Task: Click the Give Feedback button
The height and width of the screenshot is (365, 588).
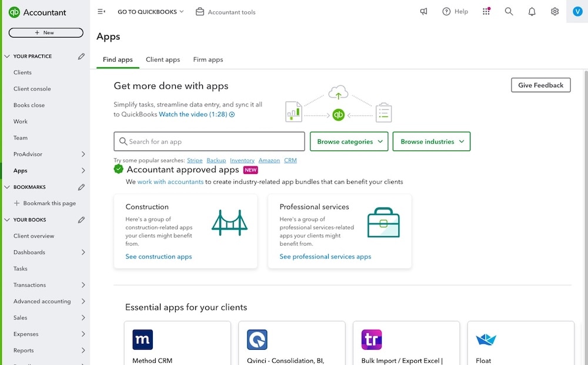Action: [x=540, y=85]
